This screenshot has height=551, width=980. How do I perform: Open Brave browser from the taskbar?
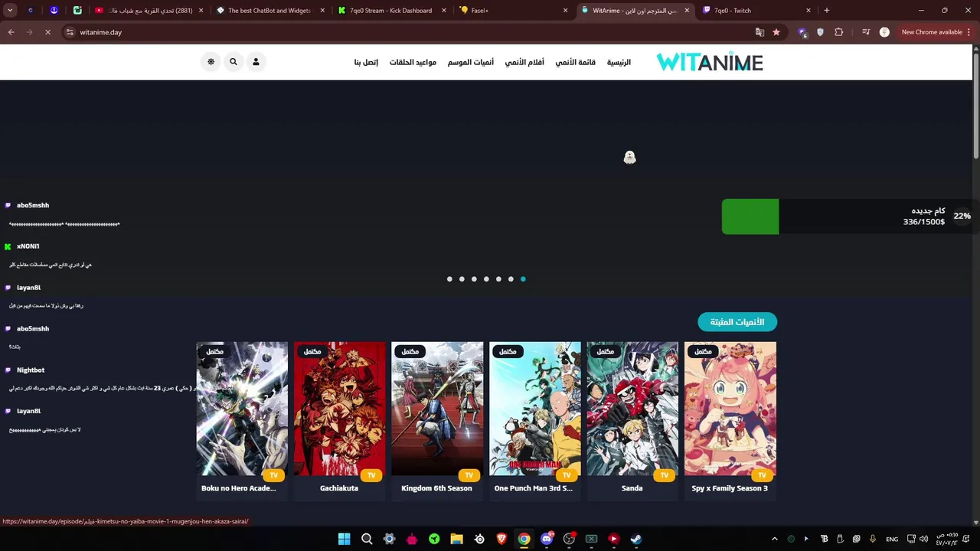click(x=501, y=539)
